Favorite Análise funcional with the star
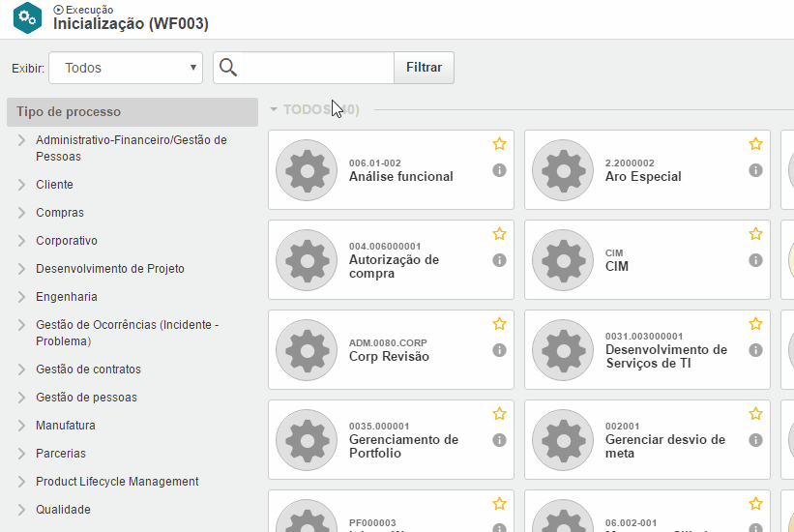The height and width of the screenshot is (532, 794). (499, 144)
